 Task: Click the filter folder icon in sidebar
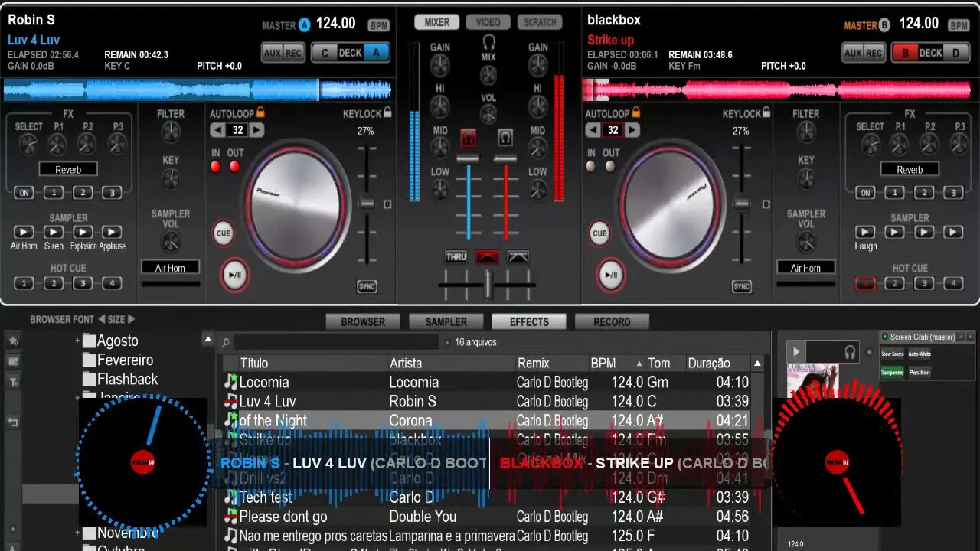pos(13,381)
